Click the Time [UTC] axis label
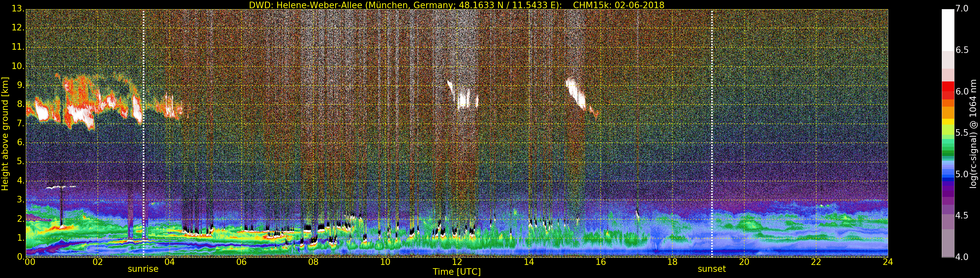980x278 pixels. [x=457, y=271]
